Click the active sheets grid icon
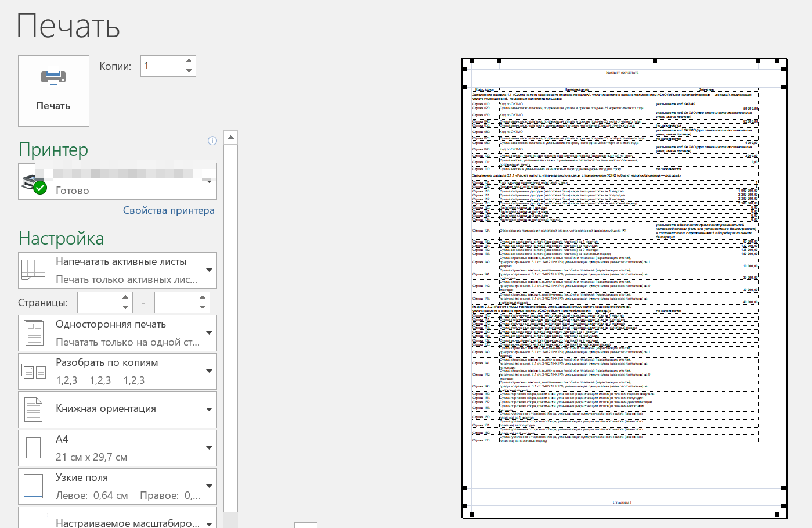Image resolution: width=812 pixels, height=528 pixels. pyautogui.click(x=33, y=270)
